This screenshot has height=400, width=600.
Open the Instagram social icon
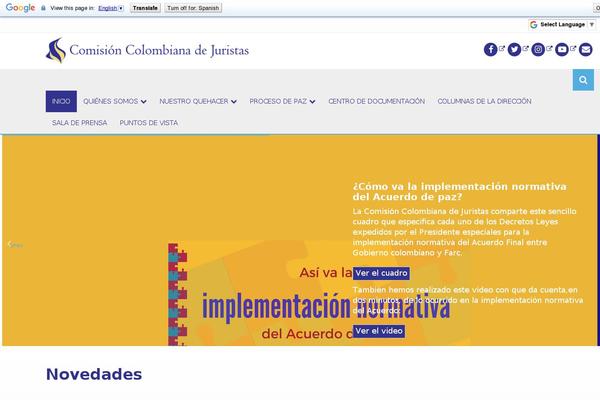click(538, 50)
